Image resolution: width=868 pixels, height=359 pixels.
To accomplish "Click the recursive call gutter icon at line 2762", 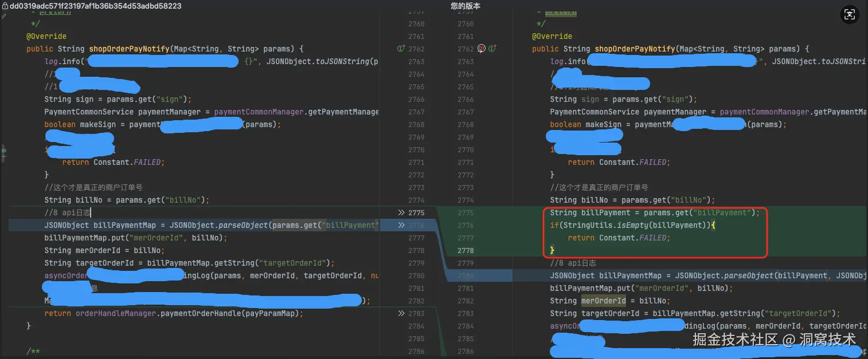I will 482,49.
